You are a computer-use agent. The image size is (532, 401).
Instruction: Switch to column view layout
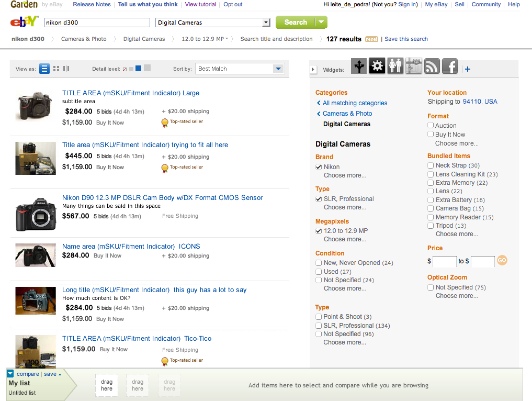pos(66,69)
